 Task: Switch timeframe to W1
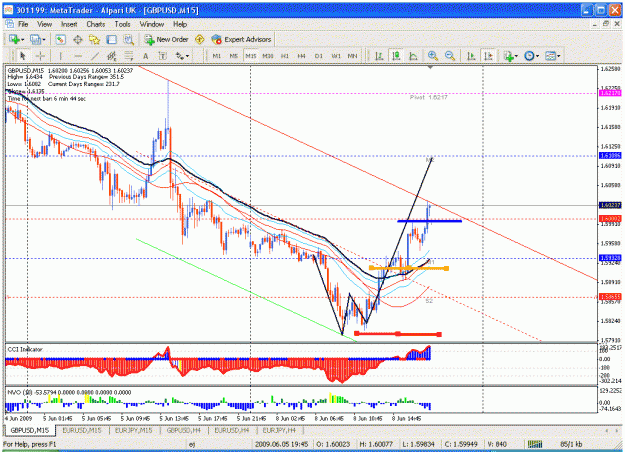pyautogui.click(x=336, y=56)
